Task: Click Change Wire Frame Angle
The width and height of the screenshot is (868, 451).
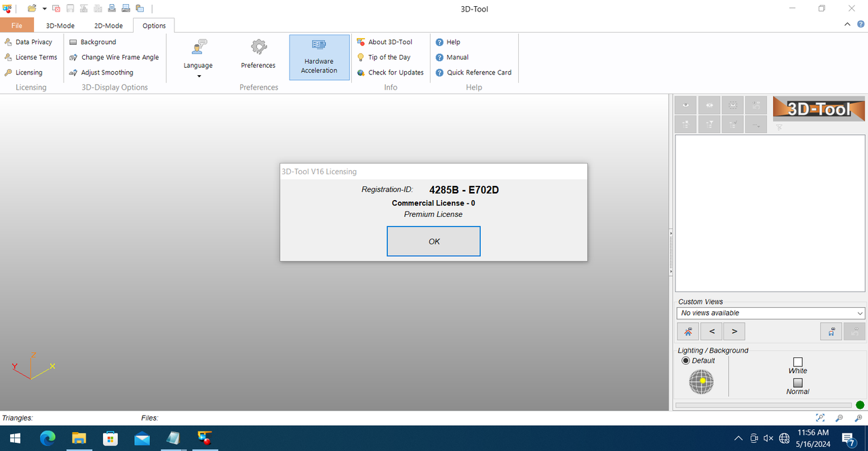Action: point(115,58)
